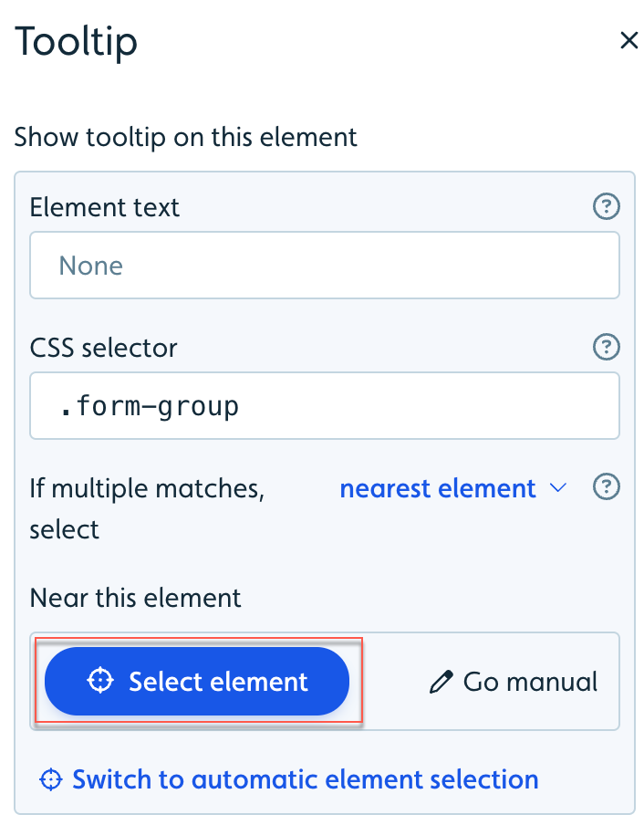644x825 pixels.
Task: Focus the CSS selector field with .form-group
Action: (325, 406)
